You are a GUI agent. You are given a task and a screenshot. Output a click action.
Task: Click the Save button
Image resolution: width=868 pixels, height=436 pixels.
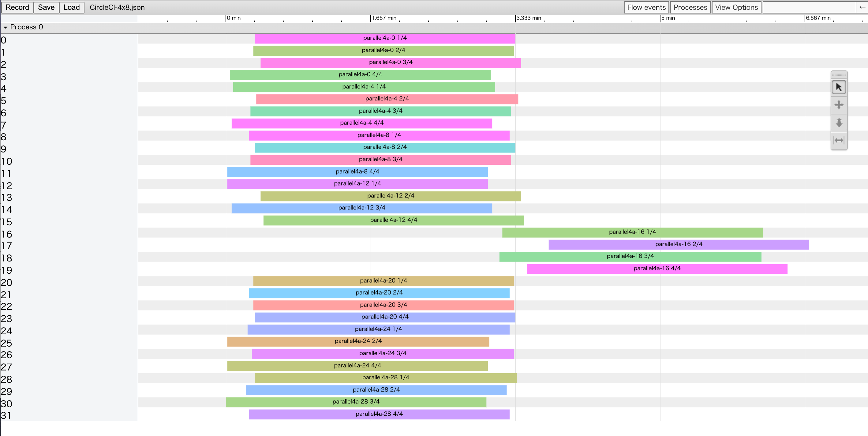point(46,7)
